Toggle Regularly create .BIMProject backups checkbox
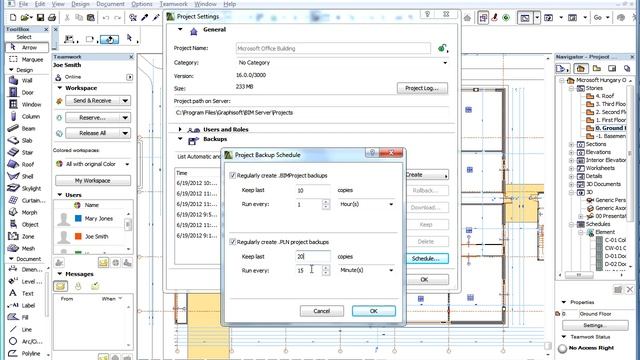Viewport: 640px width, 360px height. click(x=233, y=176)
